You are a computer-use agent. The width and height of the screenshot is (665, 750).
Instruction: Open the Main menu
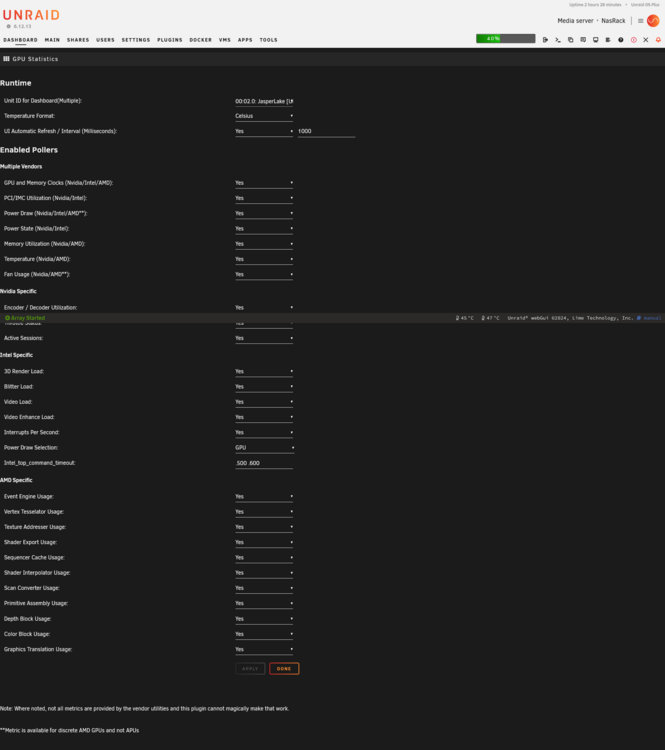(52, 40)
